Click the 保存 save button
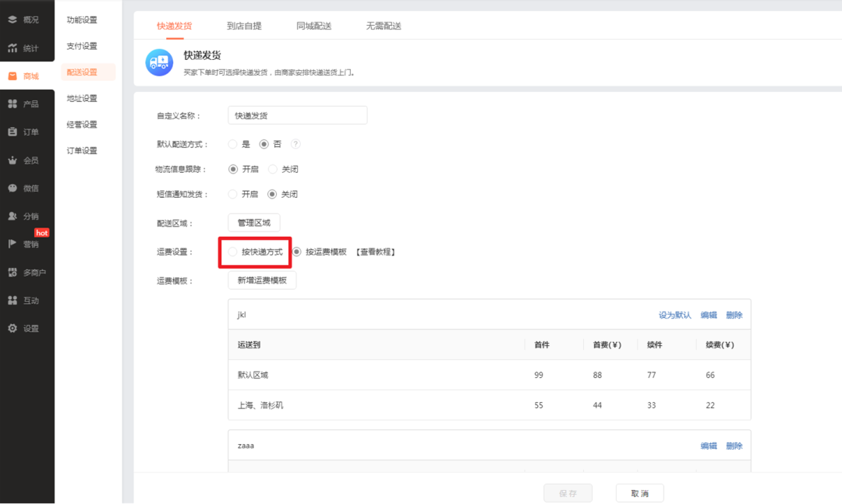This screenshot has width=842, height=504. pyautogui.click(x=568, y=493)
